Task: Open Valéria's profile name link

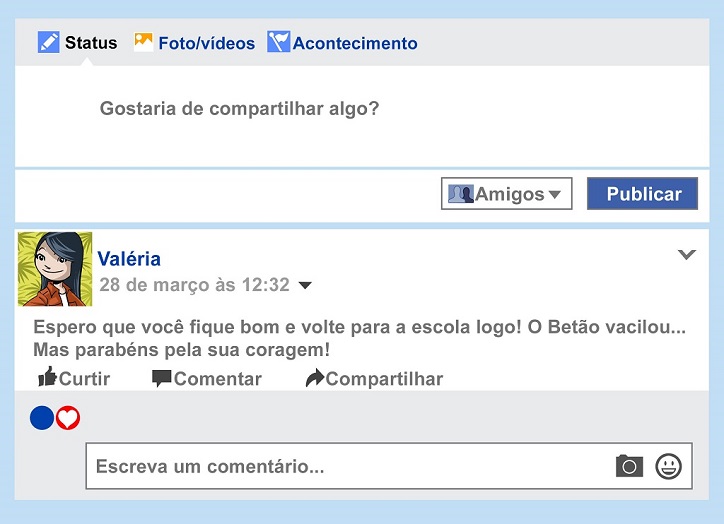Action: 129,259
